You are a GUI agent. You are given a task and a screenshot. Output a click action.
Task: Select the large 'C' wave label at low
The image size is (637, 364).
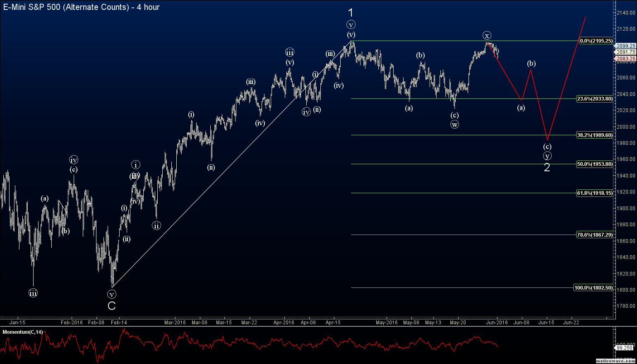pyautogui.click(x=111, y=306)
